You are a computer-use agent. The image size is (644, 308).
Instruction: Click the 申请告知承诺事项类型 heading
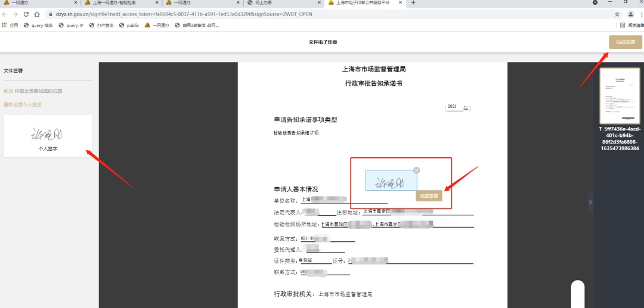tap(305, 120)
